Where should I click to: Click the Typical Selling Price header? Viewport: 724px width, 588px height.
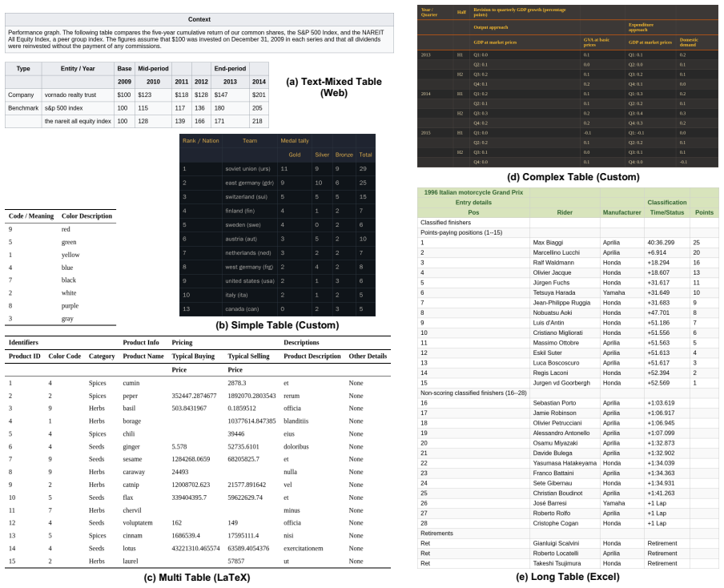click(x=248, y=363)
